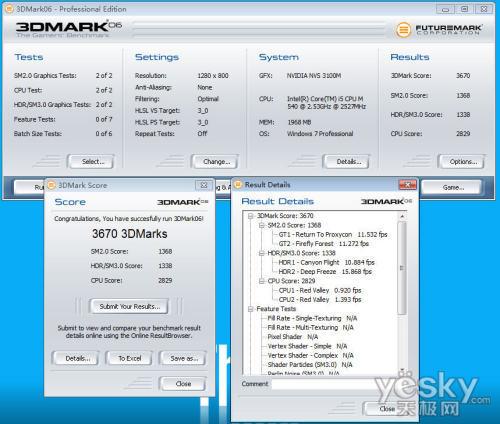The width and height of the screenshot is (500, 424).
Task: Click the MEM value 1968 MB
Action: click(x=299, y=122)
